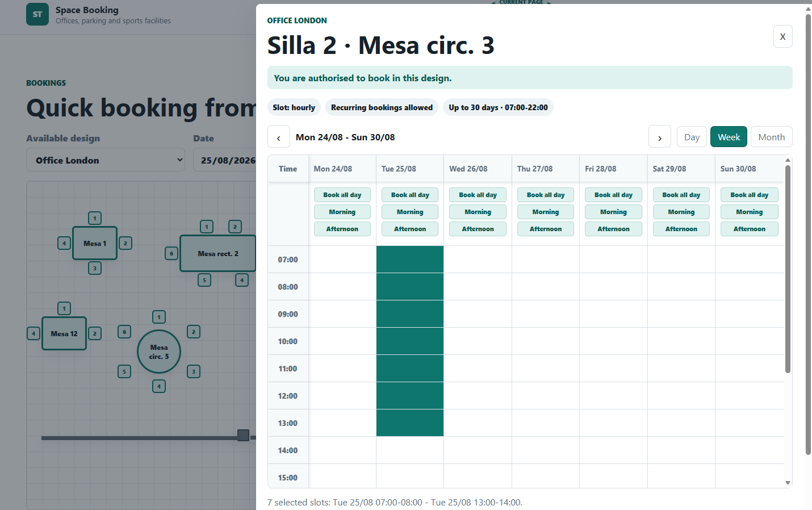
Task: Deselect the Tue 25/08 10:00 slot
Action: (x=410, y=341)
